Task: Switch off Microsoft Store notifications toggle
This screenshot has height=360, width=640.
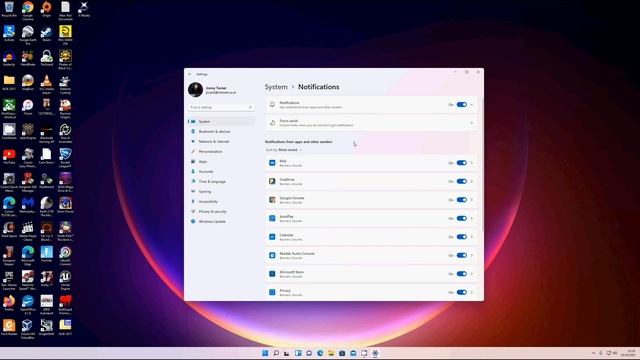Action: pos(462,274)
